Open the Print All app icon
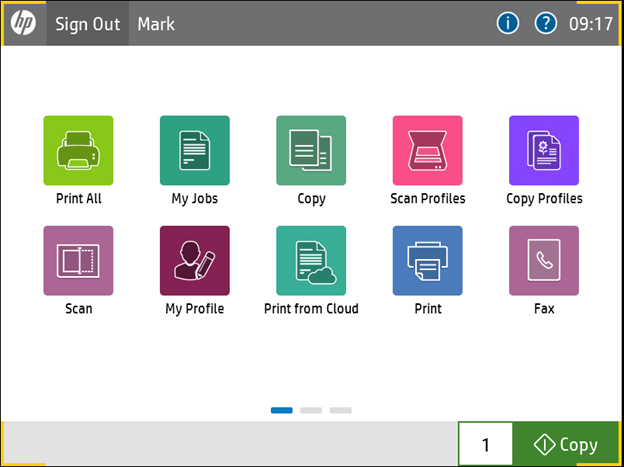Image resolution: width=624 pixels, height=467 pixels. click(x=78, y=151)
